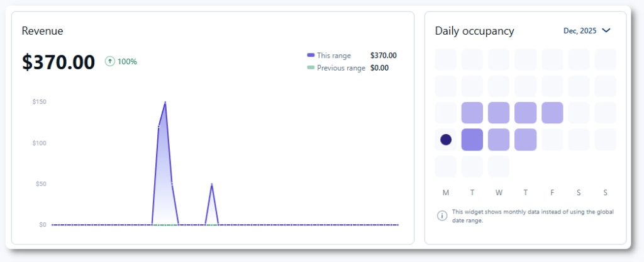Click the This range $370.00 legend value
The height and width of the screenshot is (262, 644).
pyautogui.click(x=384, y=55)
